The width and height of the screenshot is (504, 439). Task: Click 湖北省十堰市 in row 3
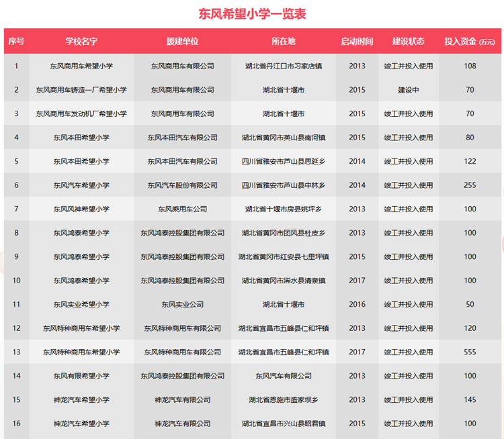pos(284,113)
